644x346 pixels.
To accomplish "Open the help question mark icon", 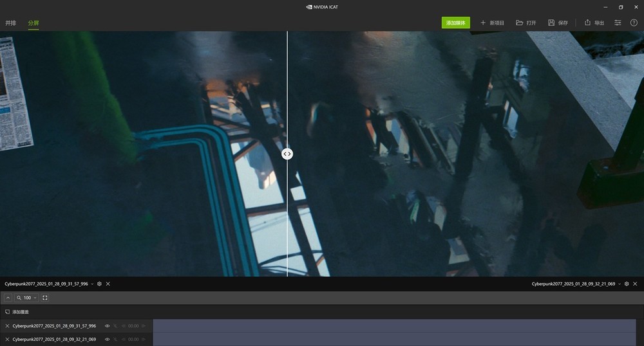I will 634,23.
